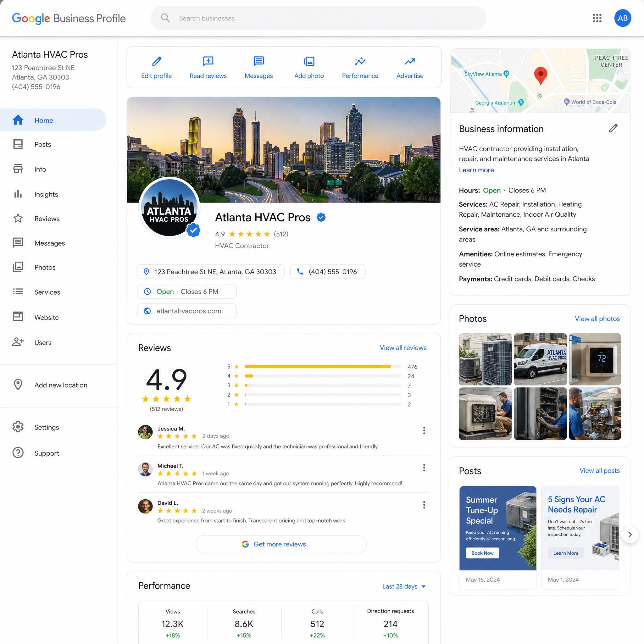Go to Home in sidebar

point(53,120)
